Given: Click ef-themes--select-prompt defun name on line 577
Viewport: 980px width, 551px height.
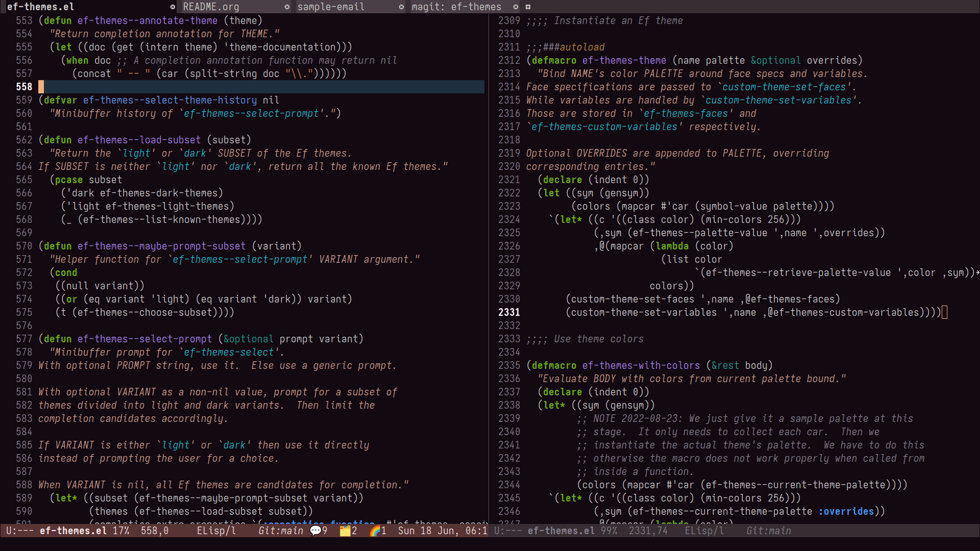Looking at the screenshot, I should 144,339.
